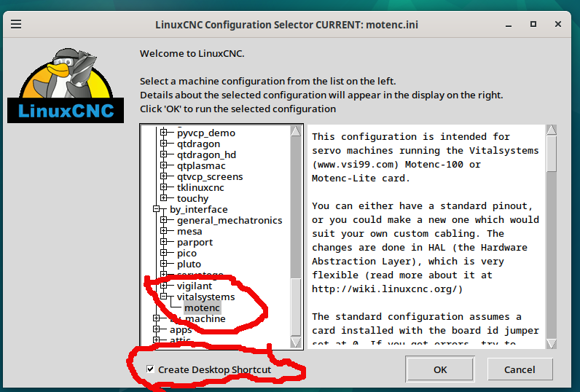
Task: Expand the qtdragon_hd tree node
Action: point(164,154)
